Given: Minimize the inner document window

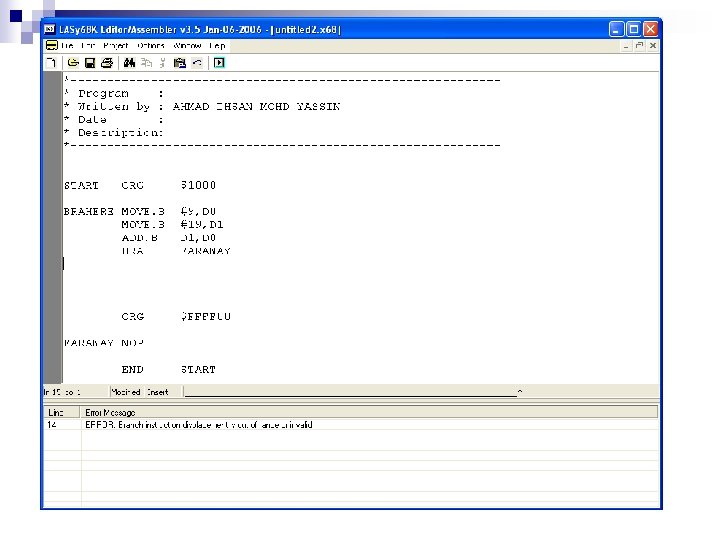Looking at the screenshot, I should tap(626, 45).
